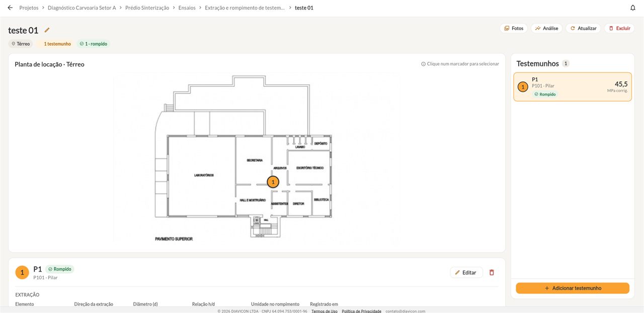The image size is (644, 313).
Task: Open Extração e rompimento de testem... breadcrumb
Action: tap(245, 8)
